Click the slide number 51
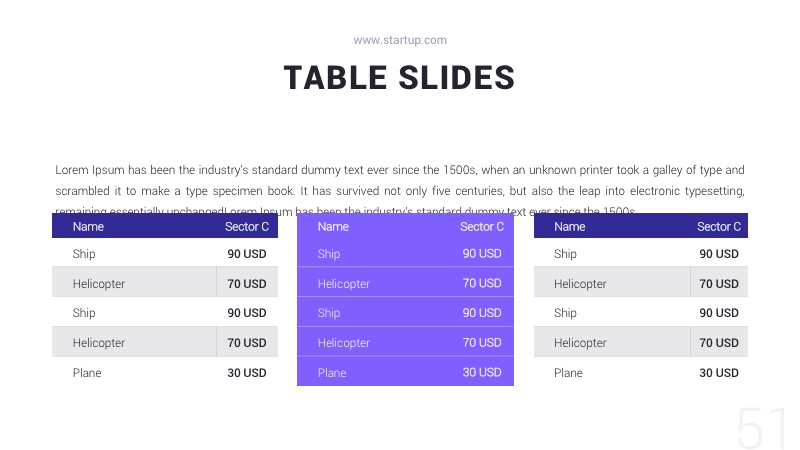 [762, 428]
